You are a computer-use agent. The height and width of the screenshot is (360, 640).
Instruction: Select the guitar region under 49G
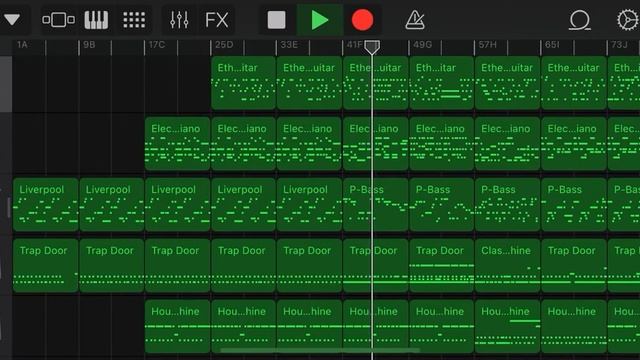(442, 83)
